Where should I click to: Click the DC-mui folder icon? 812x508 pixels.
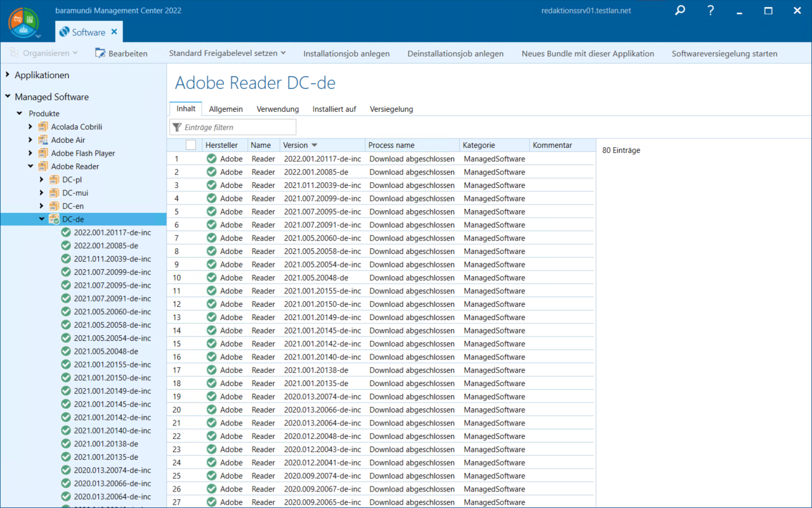[55, 193]
